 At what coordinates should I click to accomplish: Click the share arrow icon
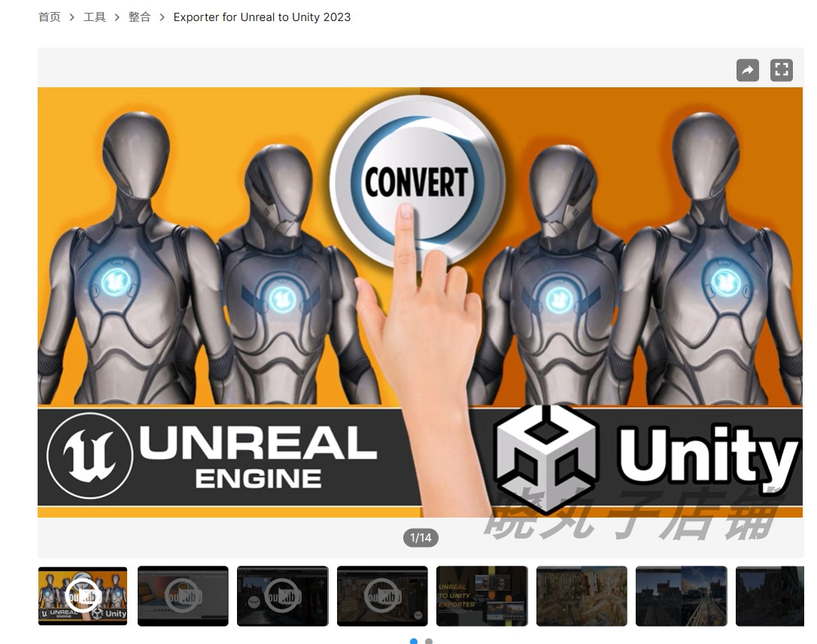coord(747,70)
